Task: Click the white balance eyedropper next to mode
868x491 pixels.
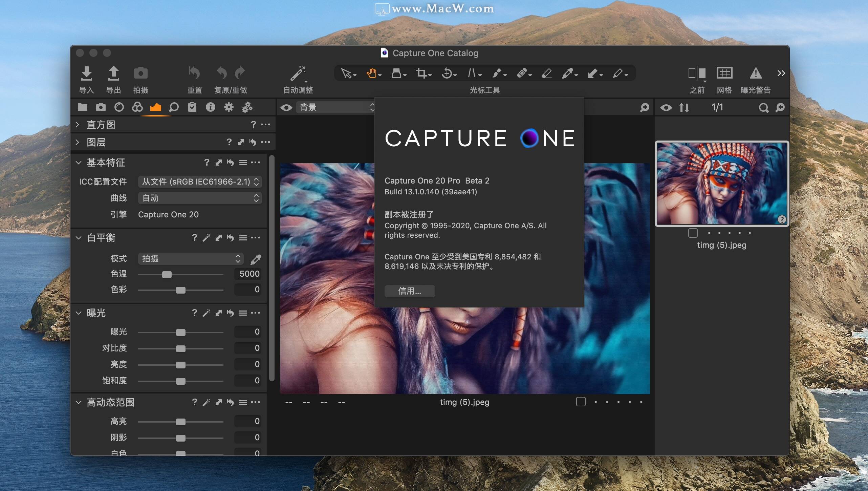Action: click(256, 259)
